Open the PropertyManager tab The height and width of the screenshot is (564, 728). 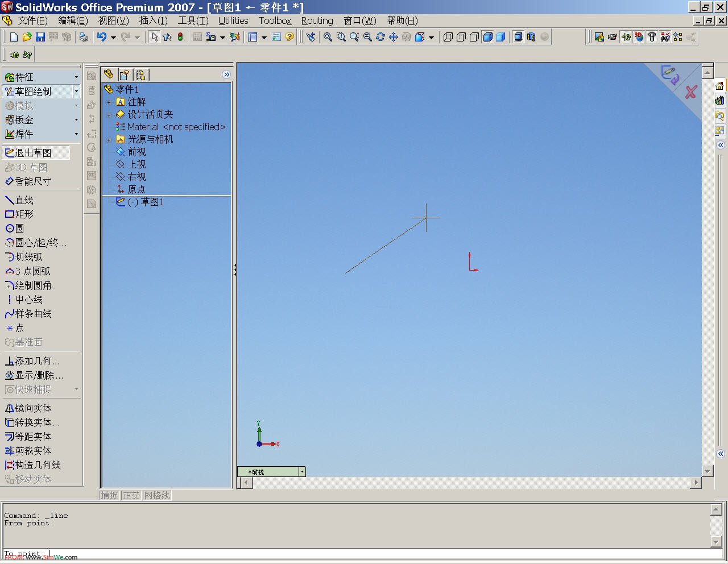125,74
